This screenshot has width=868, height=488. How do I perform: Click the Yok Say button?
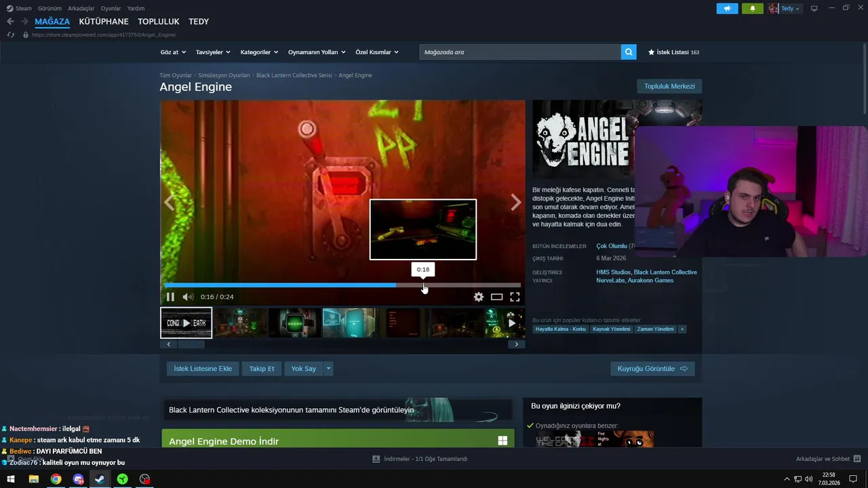(304, 369)
